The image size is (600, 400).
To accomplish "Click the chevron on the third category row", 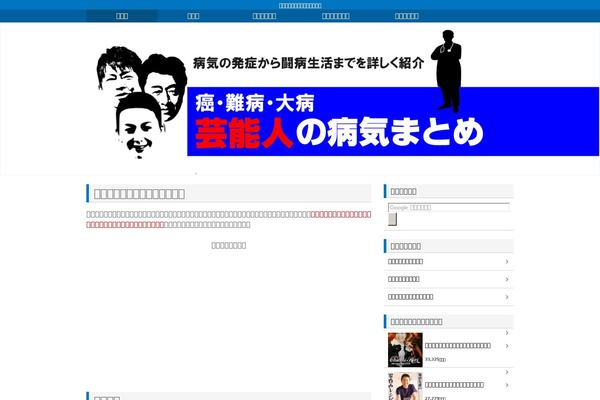I will tap(507, 297).
